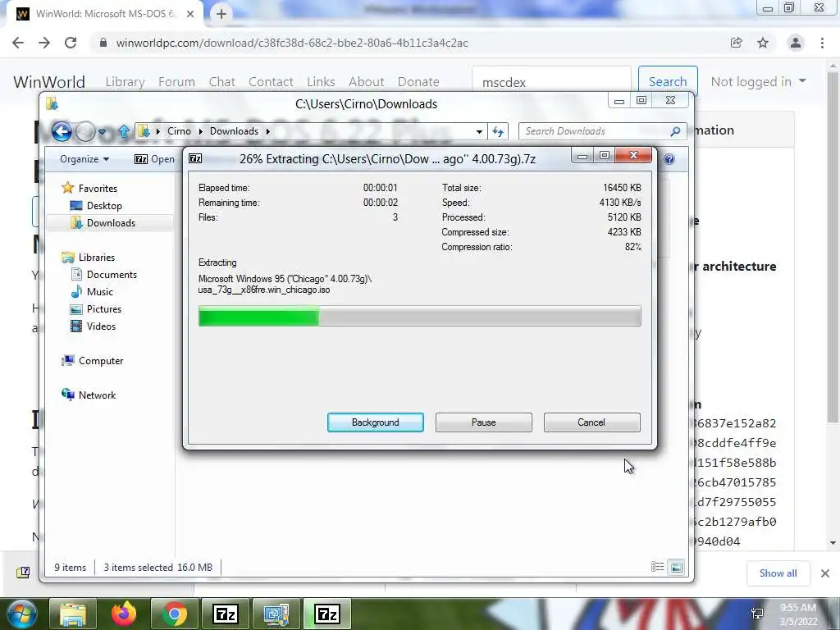Select the WinWorld MS-DOS browser tab
Image resolution: width=840 pixels, height=630 pixels.
106,14
